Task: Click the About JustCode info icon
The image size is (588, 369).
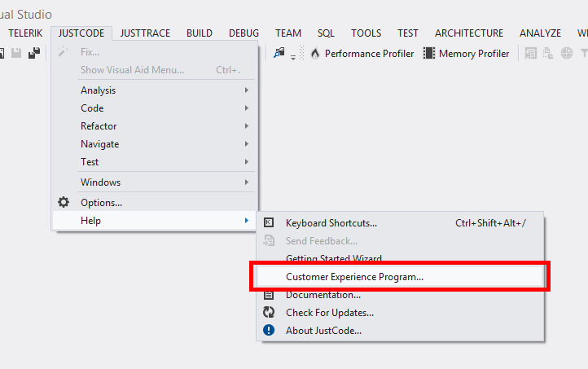Action: coord(269,330)
